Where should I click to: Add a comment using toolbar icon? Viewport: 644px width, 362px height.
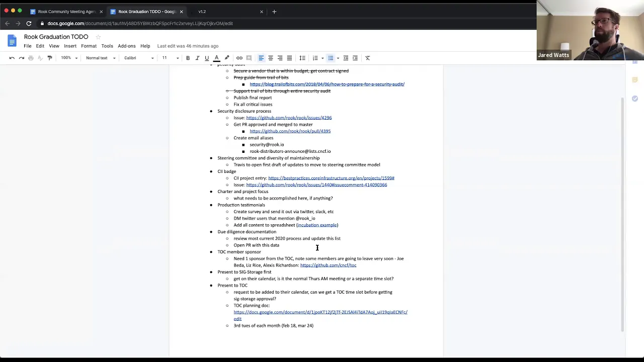point(249,58)
